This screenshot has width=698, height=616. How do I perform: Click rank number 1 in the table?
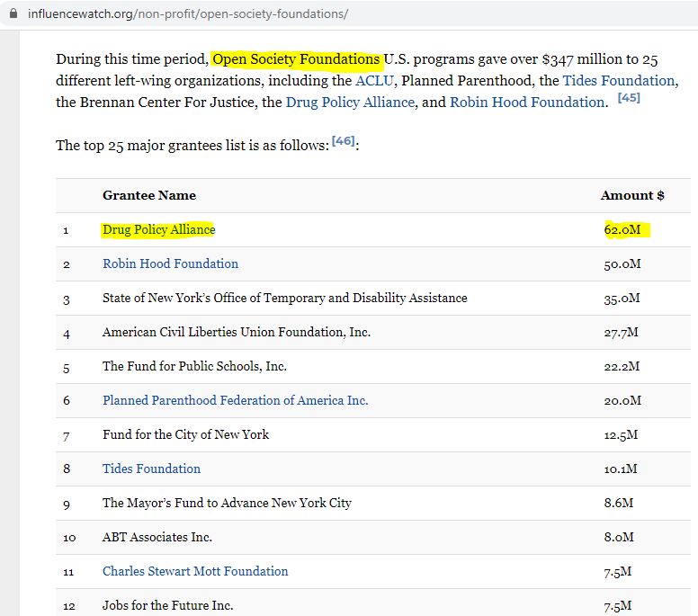coord(66,230)
